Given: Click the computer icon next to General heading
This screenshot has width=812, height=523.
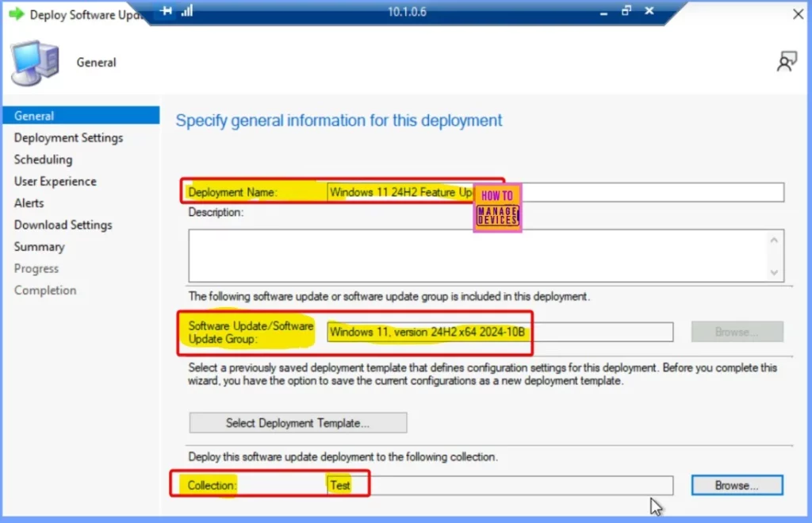Looking at the screenshot, I should 35,63.
